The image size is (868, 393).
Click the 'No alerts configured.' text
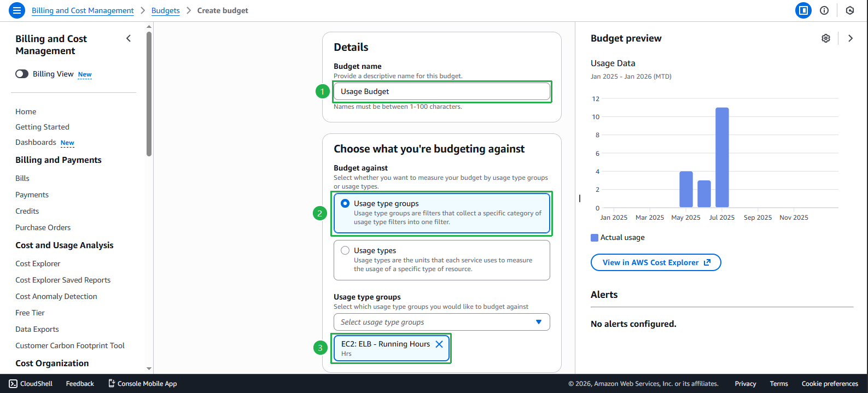[633, 324]
